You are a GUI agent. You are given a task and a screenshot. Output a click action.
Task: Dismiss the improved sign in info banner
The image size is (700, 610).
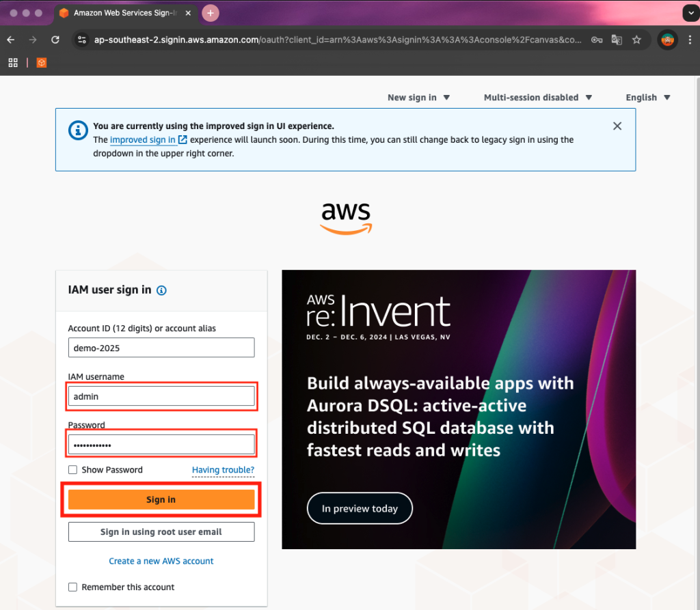617,126
